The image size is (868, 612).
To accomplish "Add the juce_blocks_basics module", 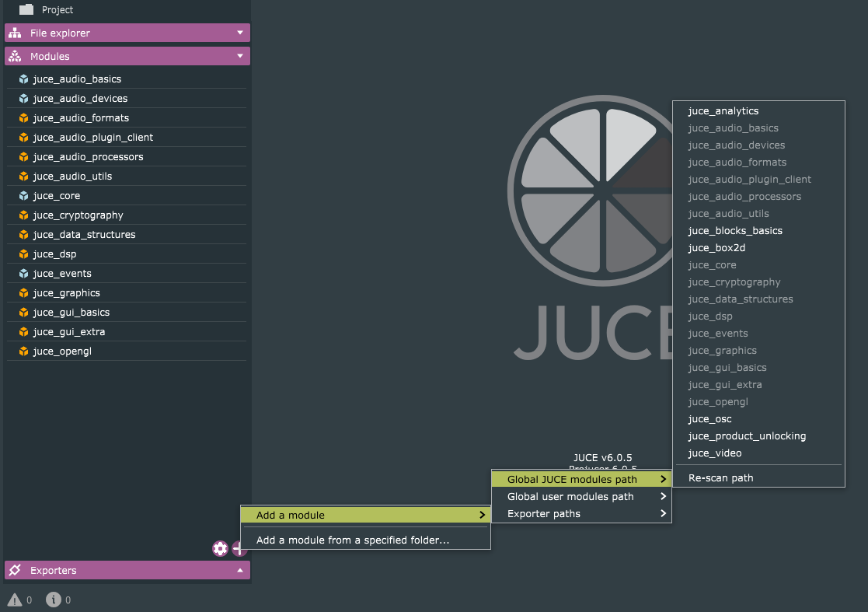I will pyautogui.click(x=759, y=231).
